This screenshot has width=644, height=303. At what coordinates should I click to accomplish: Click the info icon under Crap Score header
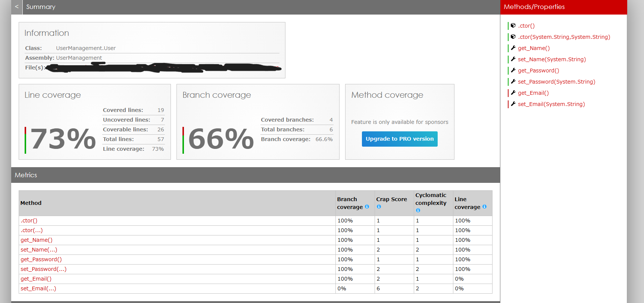(379, 207)
